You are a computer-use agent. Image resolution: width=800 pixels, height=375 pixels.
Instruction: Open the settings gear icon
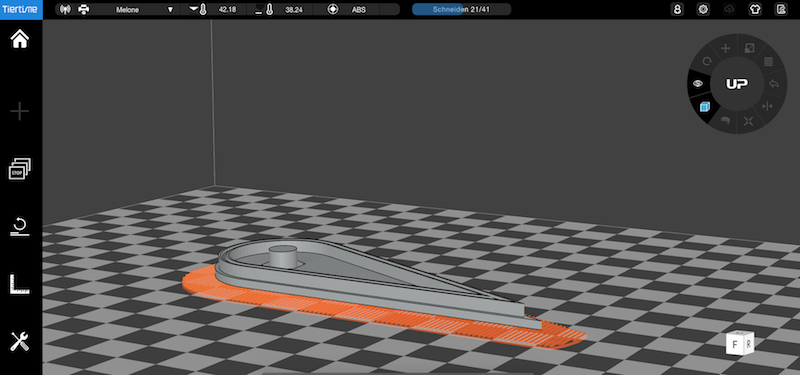click(x=704, y=9)
